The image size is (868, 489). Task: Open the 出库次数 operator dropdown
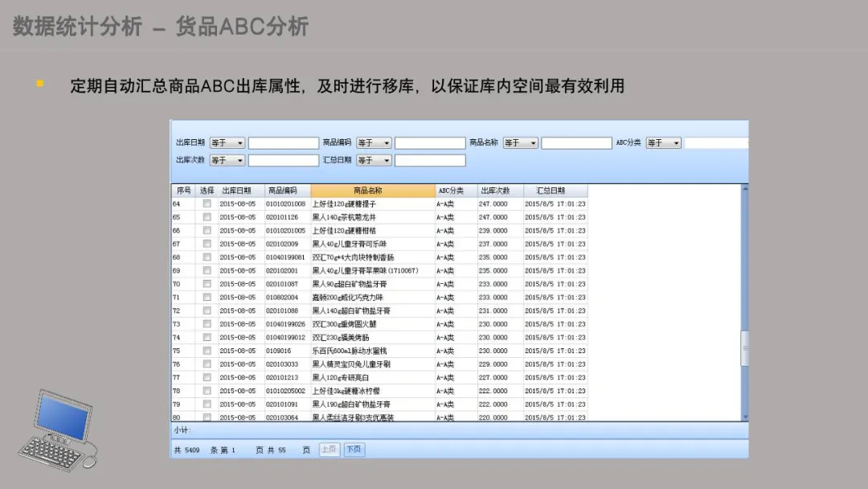tap(227, 161)
